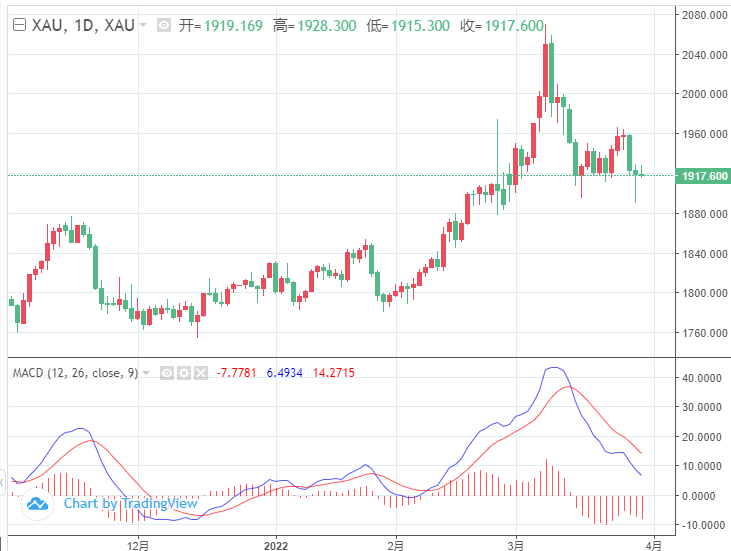731x551 pixels.
Task: Click the 10.0000 MACD axis label
Action: pos(702,466)
